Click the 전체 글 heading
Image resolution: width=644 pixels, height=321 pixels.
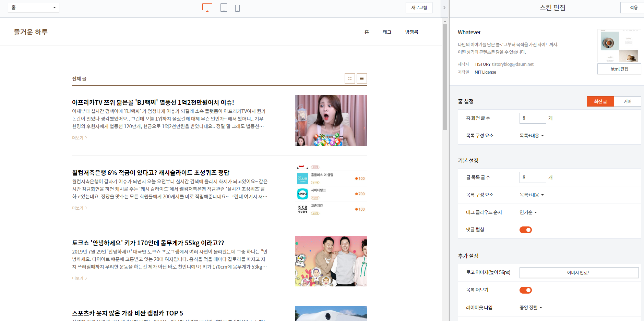[79, 79]
